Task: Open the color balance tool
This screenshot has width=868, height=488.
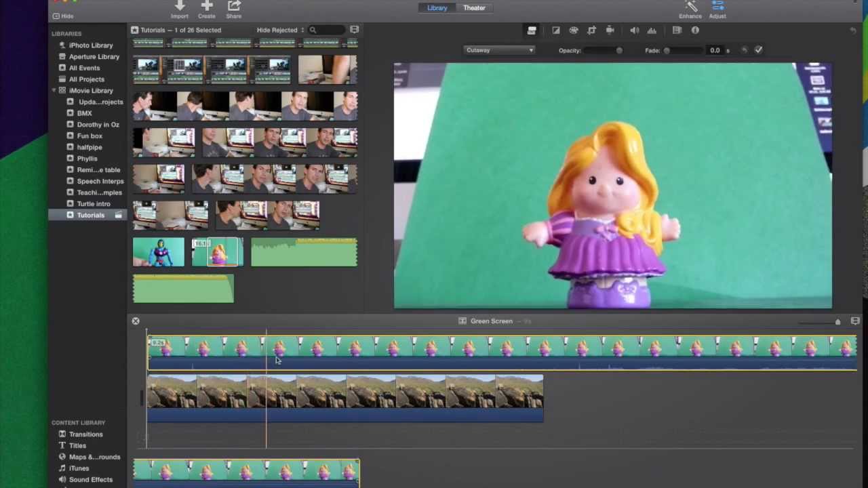Action: (556, 30)
